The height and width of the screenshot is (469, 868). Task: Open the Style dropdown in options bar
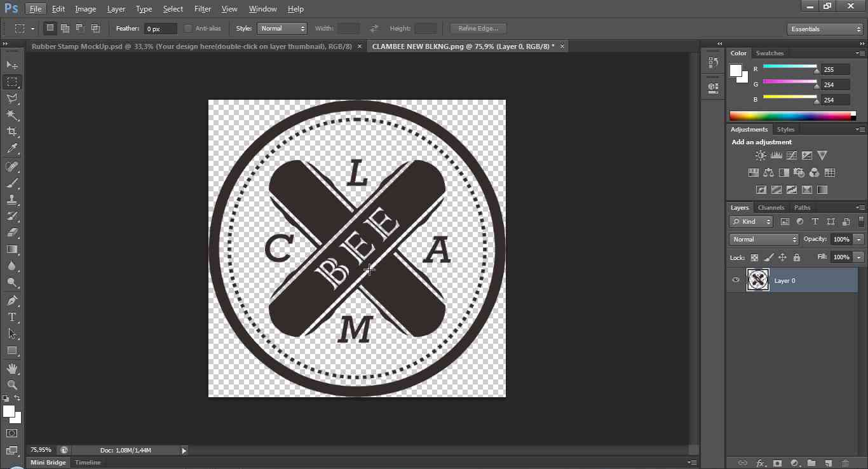coord(281,28)
